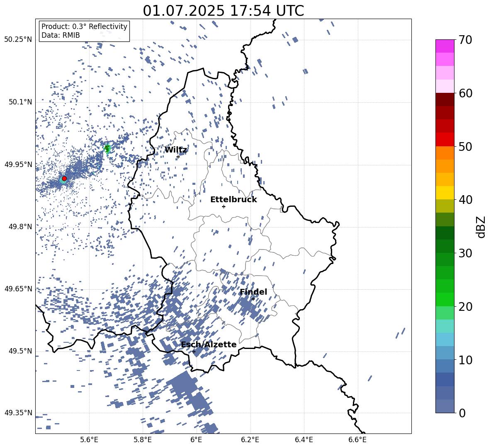Click the bright red colorbar segment below 50 tick
The height and width of the screenshot is (448, 491).
pos(445,140)
